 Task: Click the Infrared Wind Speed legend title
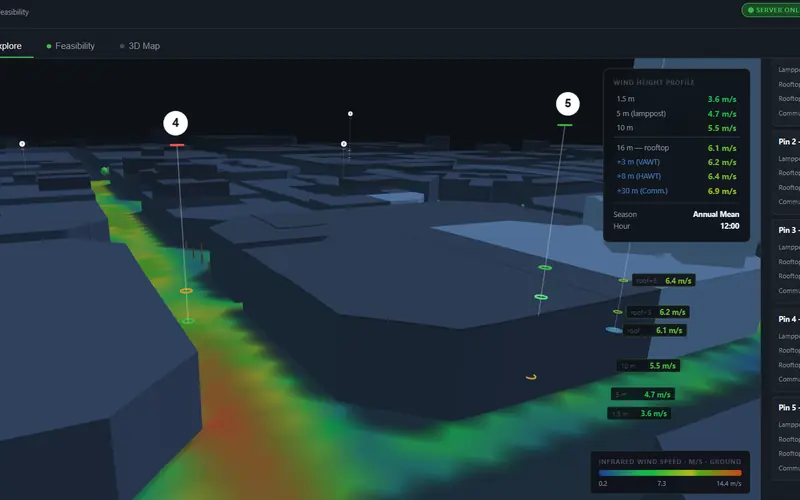[669, 462]
